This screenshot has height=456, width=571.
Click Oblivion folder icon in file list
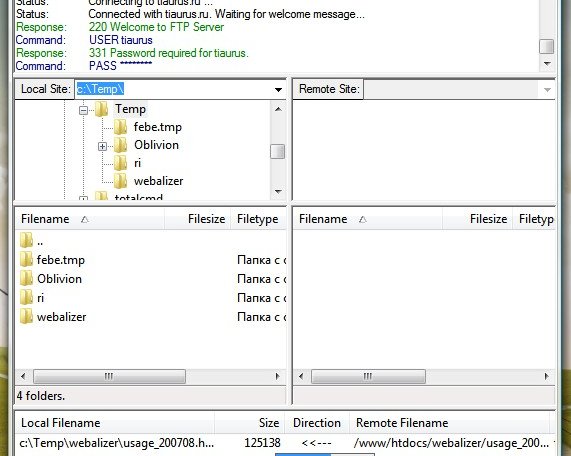click(26, 279)
